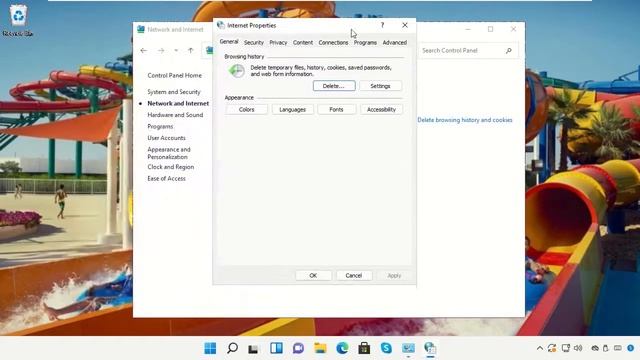
Task: Open the Colors appearance options
Action: pos(247,109)
